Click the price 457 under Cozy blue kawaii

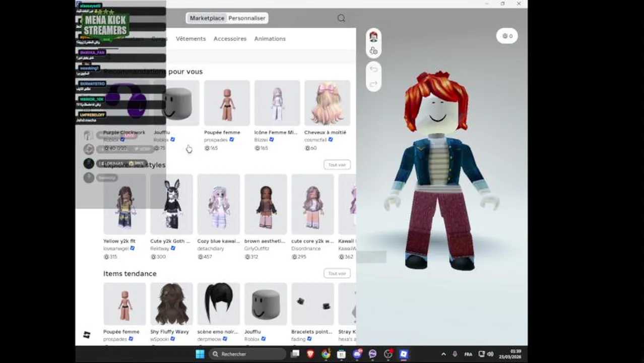pyautogui.click(x=205, y=257)
